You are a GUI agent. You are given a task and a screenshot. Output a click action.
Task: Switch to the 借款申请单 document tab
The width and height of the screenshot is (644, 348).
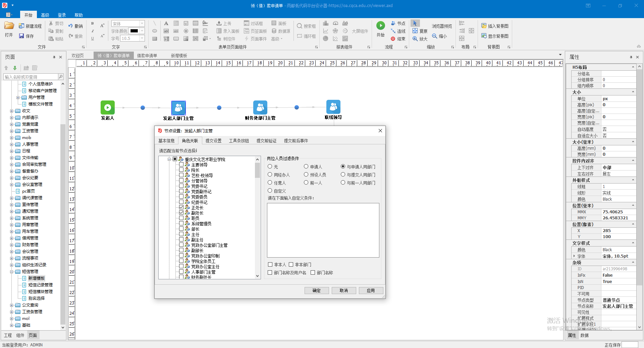pyautogui.click(x=147, y=56)
